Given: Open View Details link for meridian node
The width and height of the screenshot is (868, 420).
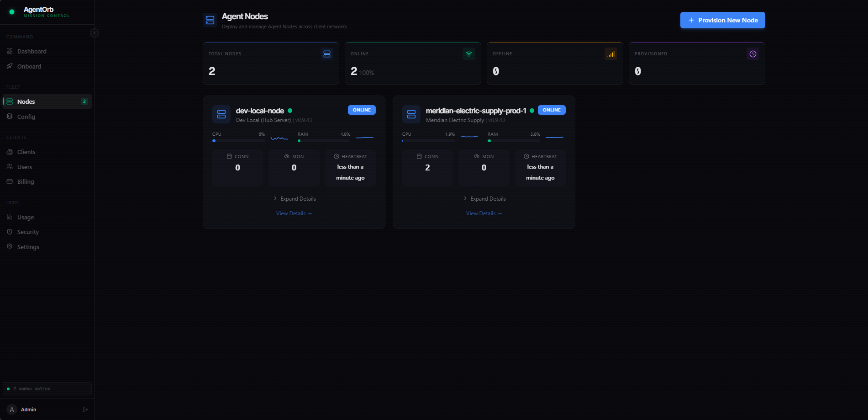Looking at the screenshot, I should [x=484, y=213].
